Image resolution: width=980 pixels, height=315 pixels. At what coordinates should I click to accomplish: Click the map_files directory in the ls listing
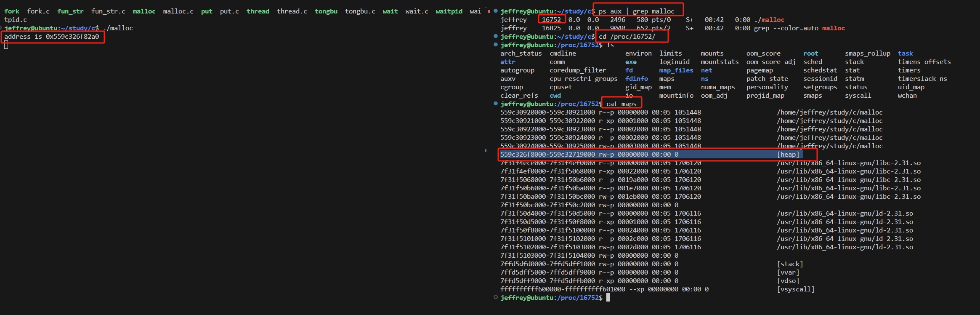pos(676,70)
